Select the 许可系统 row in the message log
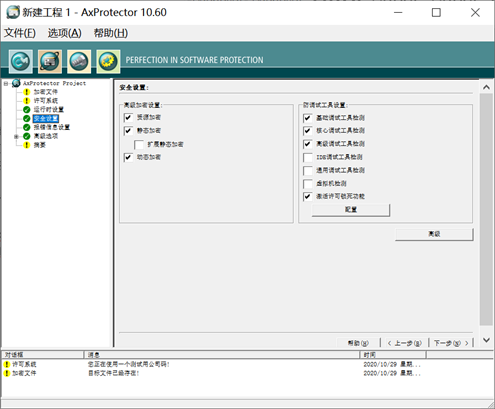495x409 pixels. (x=247, y=364)
